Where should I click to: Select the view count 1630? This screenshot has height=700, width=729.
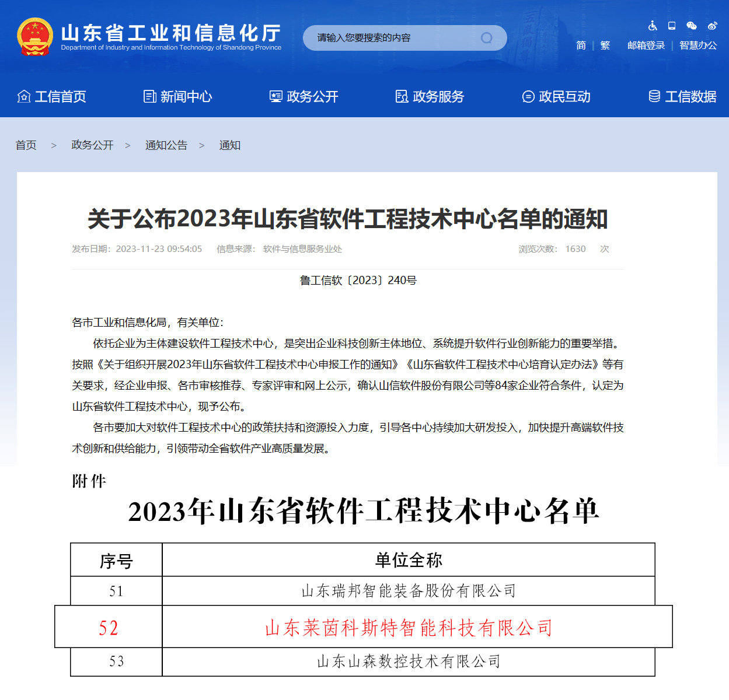(575, 249)
